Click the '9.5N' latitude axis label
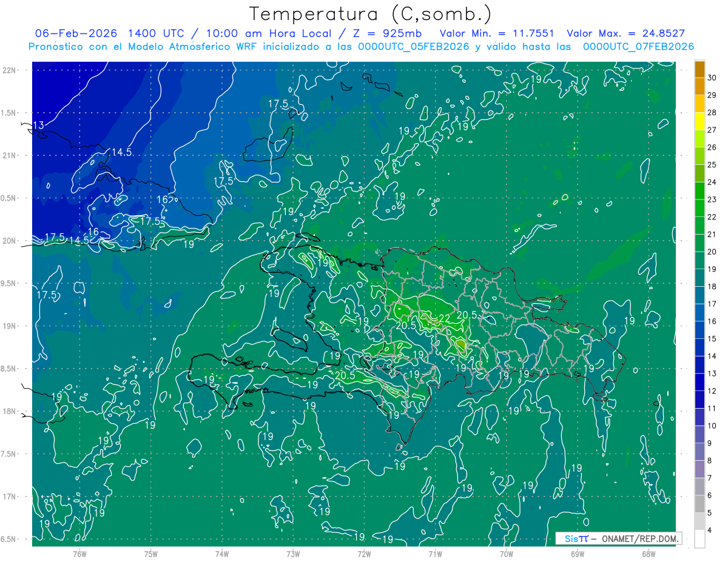 coord(8,283)
